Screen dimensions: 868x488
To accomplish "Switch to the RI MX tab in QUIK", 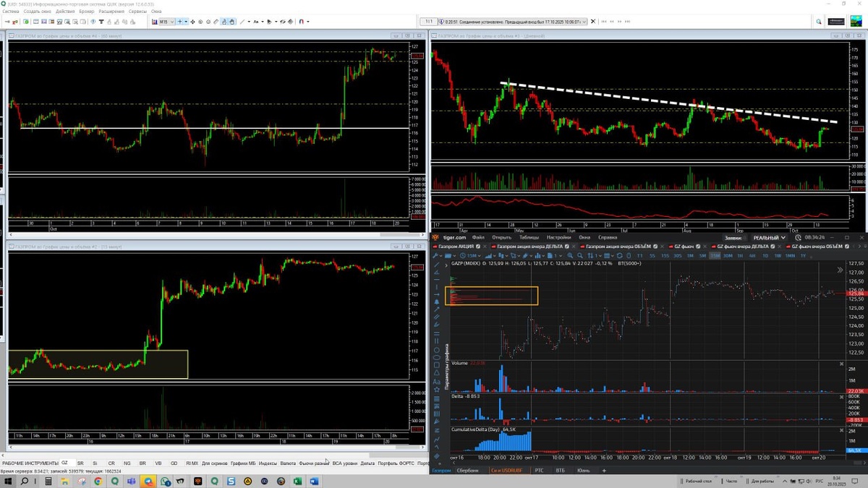I will click(x=192, y=463).
